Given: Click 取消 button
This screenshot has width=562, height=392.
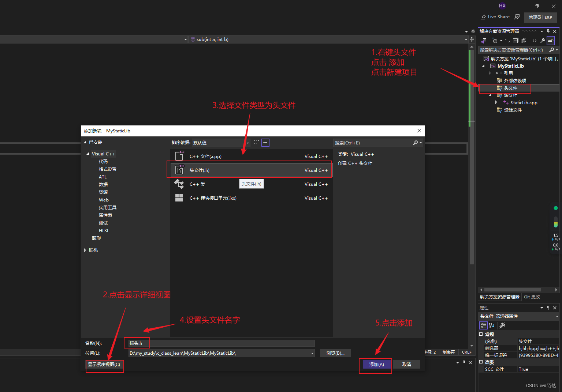Looking at the screenshot, I should click(x=407, y=365).
